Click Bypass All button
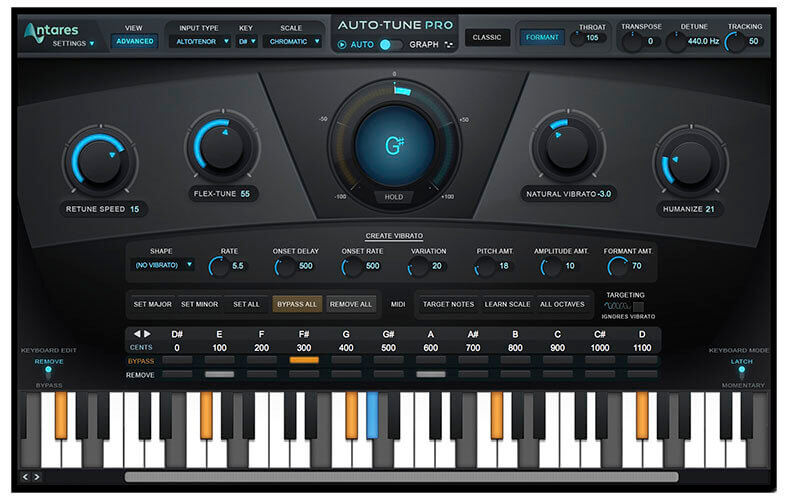The image size is (788, 500). (297, 304)
